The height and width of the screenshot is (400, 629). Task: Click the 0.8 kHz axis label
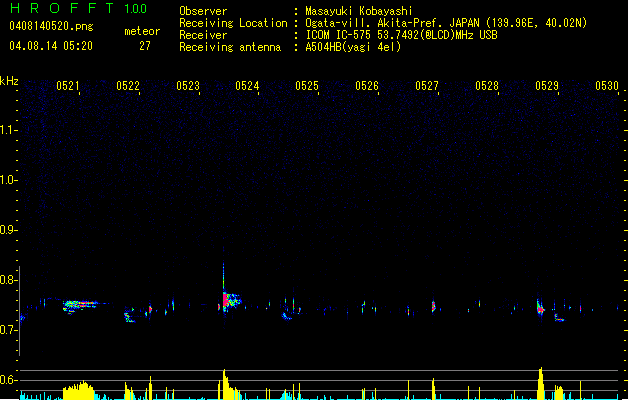tap(8, 280)
